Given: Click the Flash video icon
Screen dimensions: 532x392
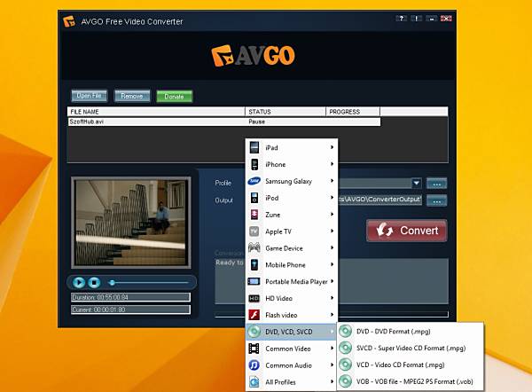Looking at the screenshot, I should pyautogui.click(x=254, y=315).
